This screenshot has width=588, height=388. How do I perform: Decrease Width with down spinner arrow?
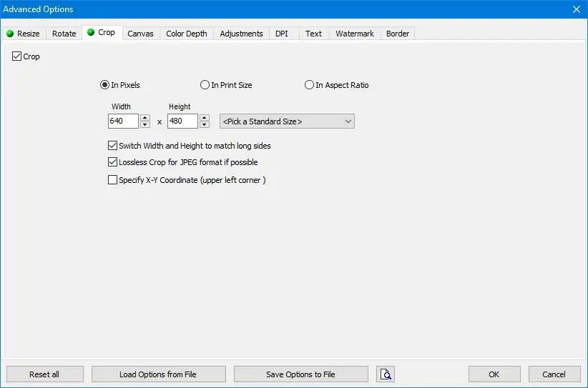pos(145,124)
